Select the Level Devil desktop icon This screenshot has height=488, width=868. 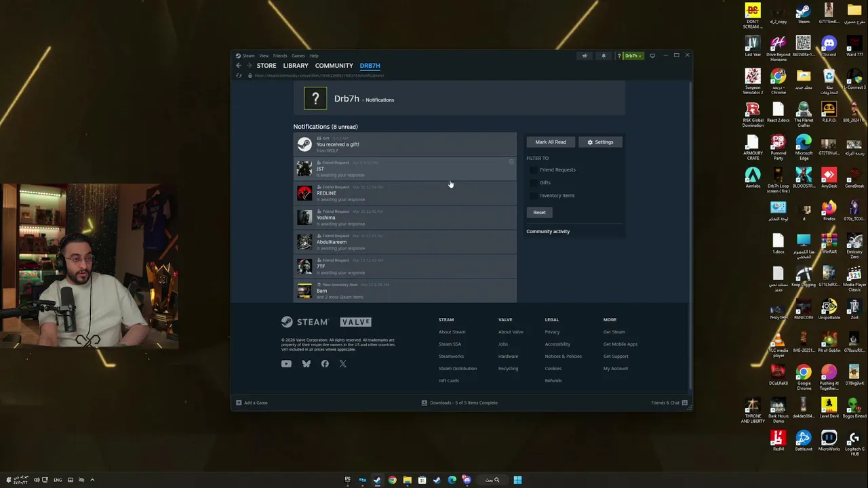coord(829,407)
